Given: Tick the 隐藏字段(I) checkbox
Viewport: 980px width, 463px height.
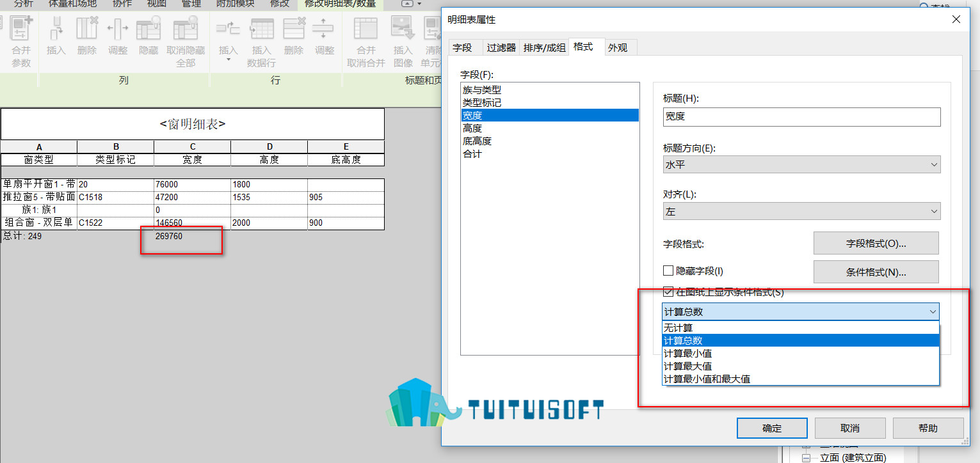Looking at the screenshot, I should click(x=668, y=271).
